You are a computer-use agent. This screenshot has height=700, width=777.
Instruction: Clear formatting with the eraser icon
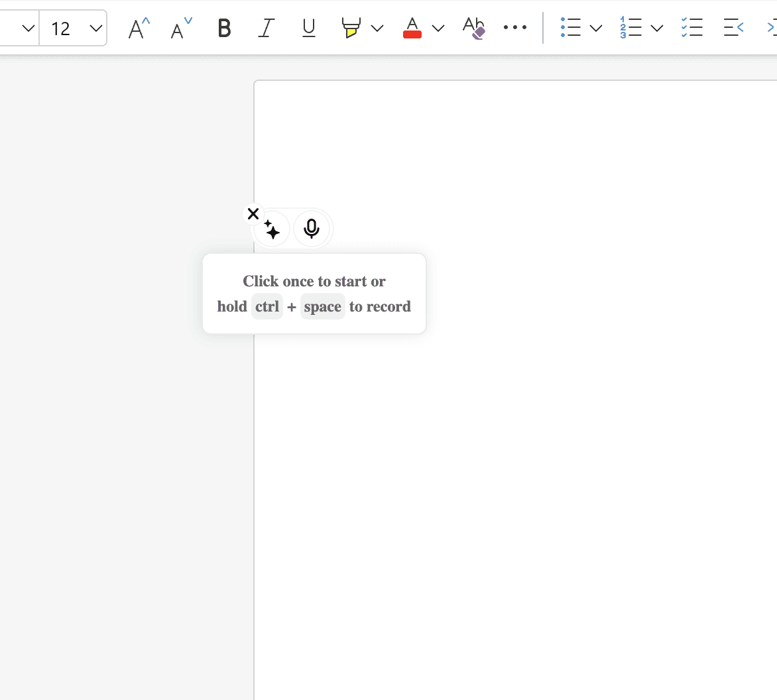tap(473, 29)
